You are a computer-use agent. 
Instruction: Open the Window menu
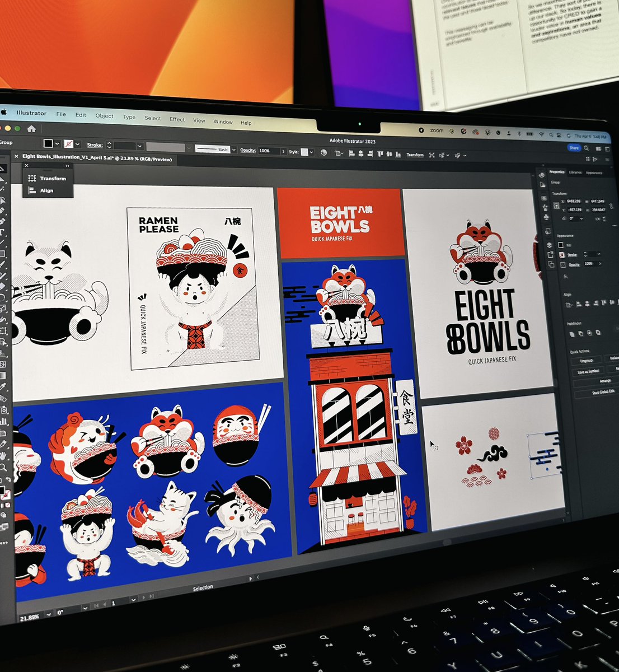point(223,122)
